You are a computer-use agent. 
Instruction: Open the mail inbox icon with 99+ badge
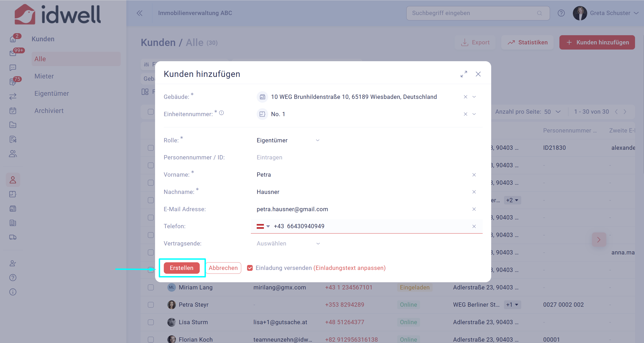[x=13, y=53]
